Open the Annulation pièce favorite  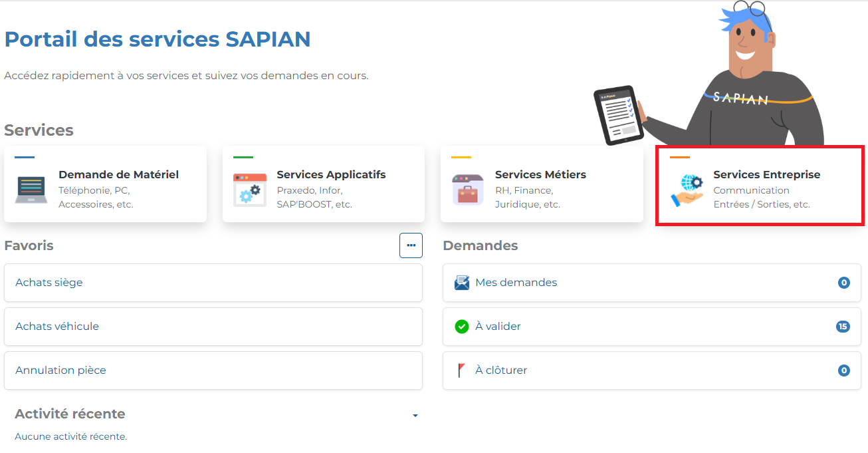point(213,371)
